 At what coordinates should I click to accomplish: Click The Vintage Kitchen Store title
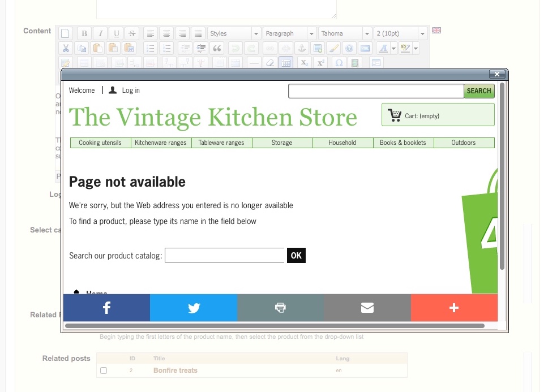[213, 117]
